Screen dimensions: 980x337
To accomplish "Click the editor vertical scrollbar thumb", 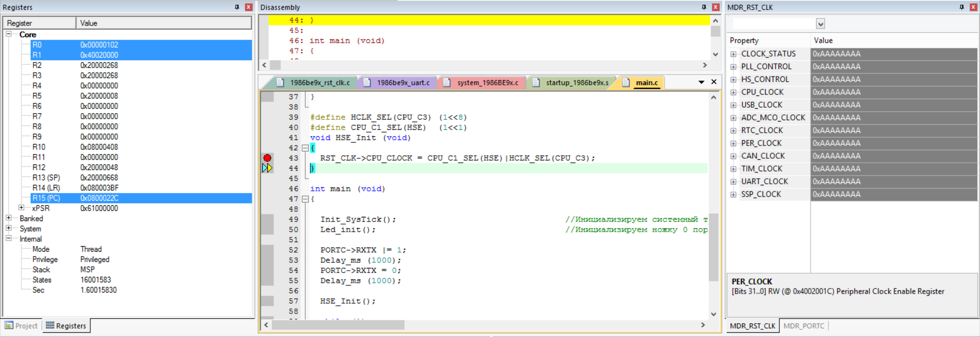I will 714,247.
